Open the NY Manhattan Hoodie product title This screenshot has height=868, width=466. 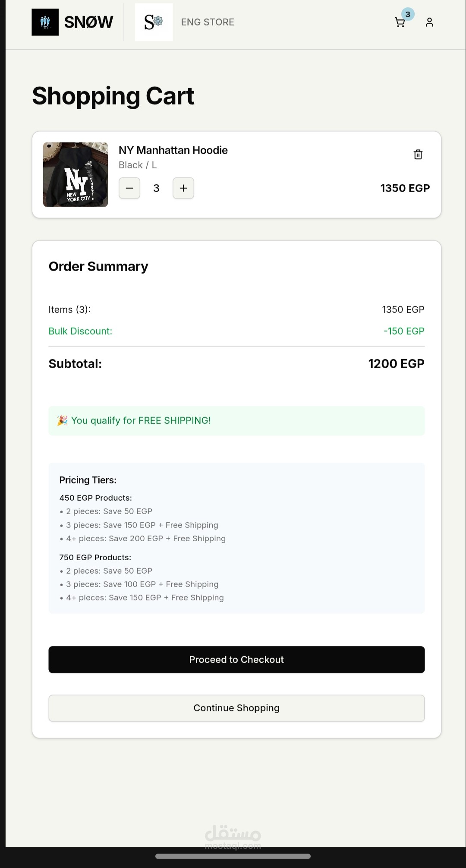[173, 150]
